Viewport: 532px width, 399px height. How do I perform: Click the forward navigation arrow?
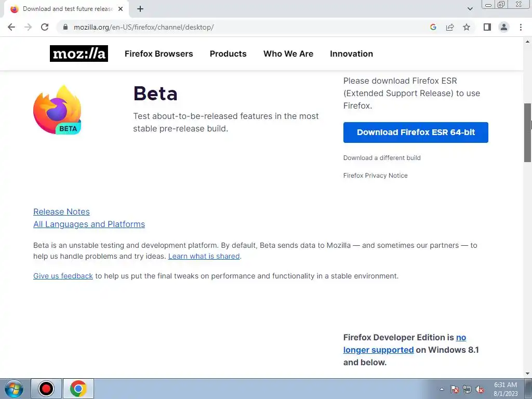(x=28, y=27)
